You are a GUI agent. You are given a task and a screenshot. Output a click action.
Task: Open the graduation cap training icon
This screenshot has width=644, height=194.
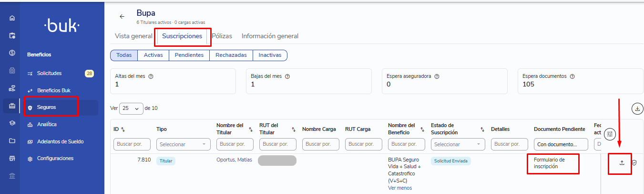point(12,123)
